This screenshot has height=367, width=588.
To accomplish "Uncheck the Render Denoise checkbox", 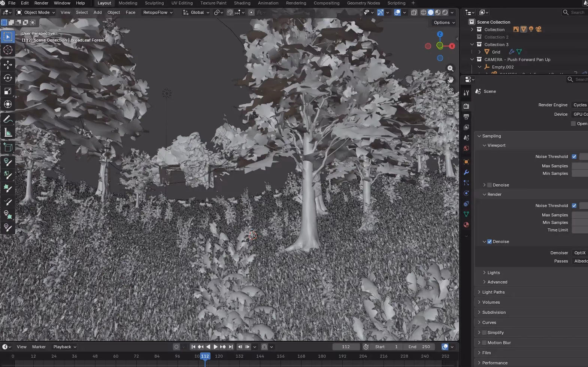I will click(490, 242).
